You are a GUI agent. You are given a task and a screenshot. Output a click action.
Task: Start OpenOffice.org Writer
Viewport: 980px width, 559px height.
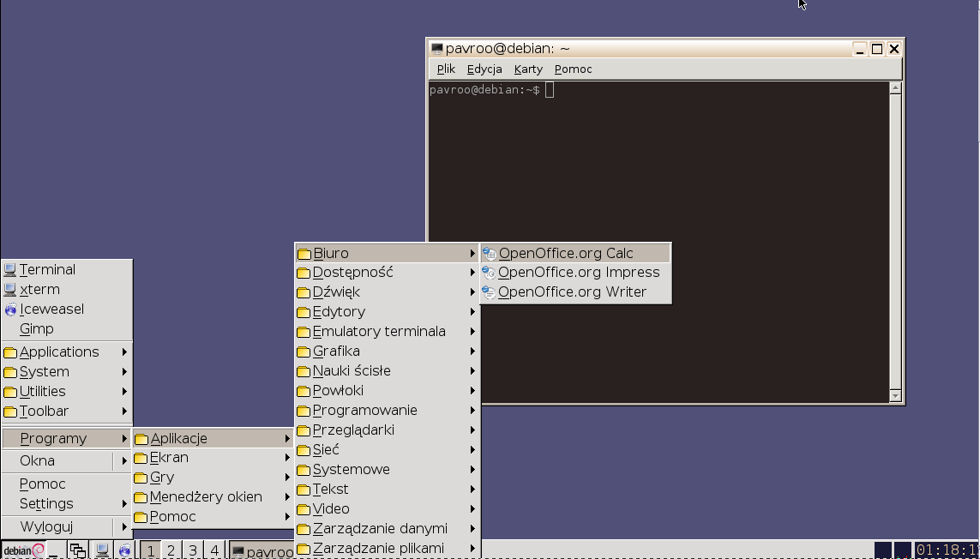572,292
